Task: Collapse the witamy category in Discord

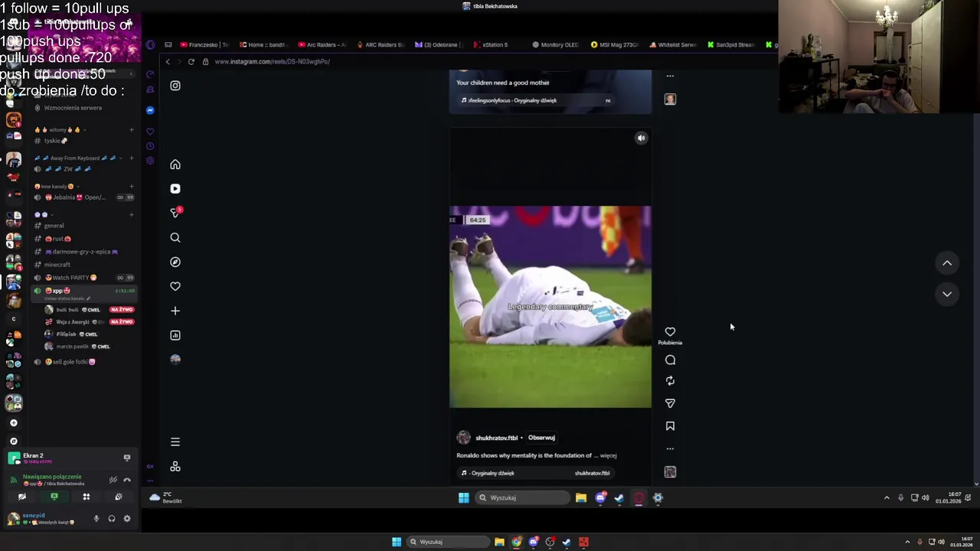Action: click(60, 130)
